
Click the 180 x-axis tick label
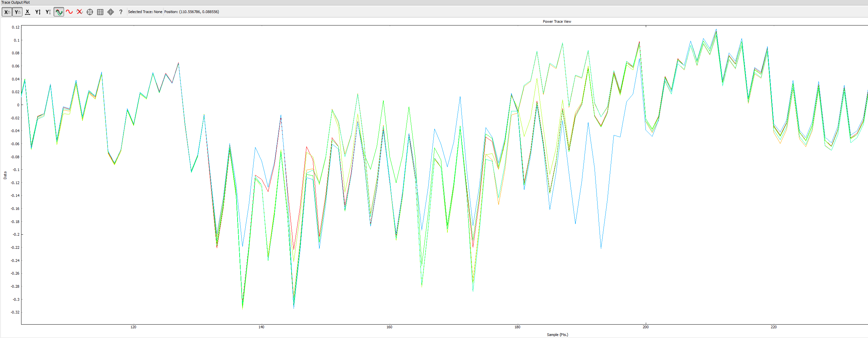pos(517,327)
